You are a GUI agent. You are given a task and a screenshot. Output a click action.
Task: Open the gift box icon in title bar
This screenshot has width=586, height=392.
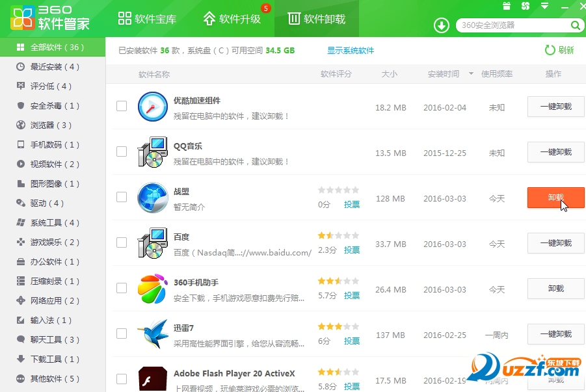[x=507, y=6]
